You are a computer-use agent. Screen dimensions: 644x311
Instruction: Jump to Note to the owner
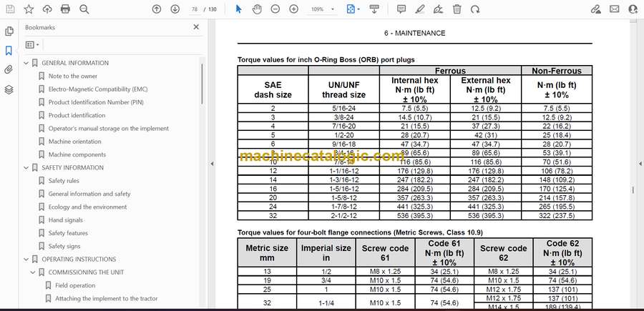coord(73,76)
